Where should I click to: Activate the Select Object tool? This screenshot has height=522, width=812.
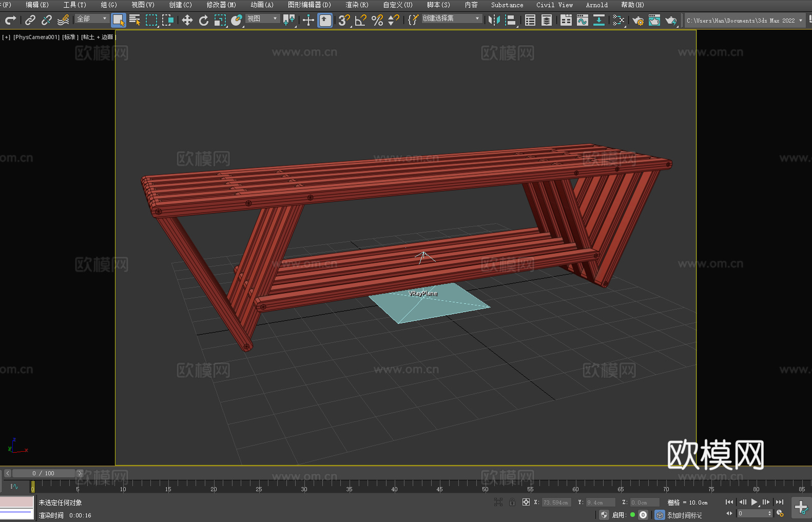pos(119,20)
